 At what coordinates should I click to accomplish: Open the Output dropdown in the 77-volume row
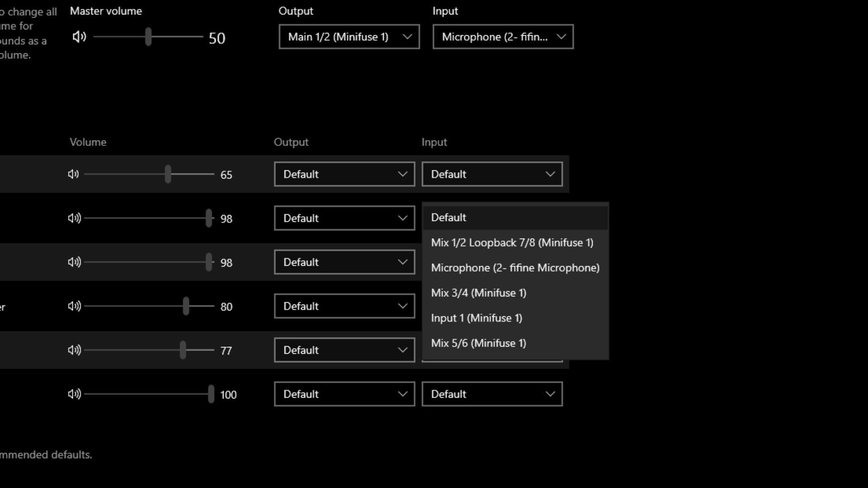[x=344, y=350]
